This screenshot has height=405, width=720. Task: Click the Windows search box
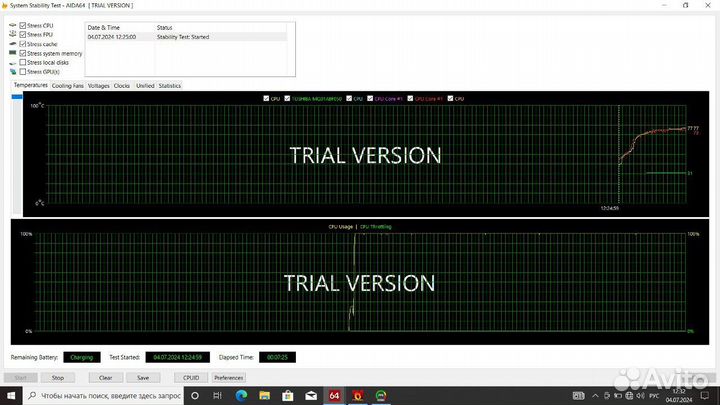(103, 395)
